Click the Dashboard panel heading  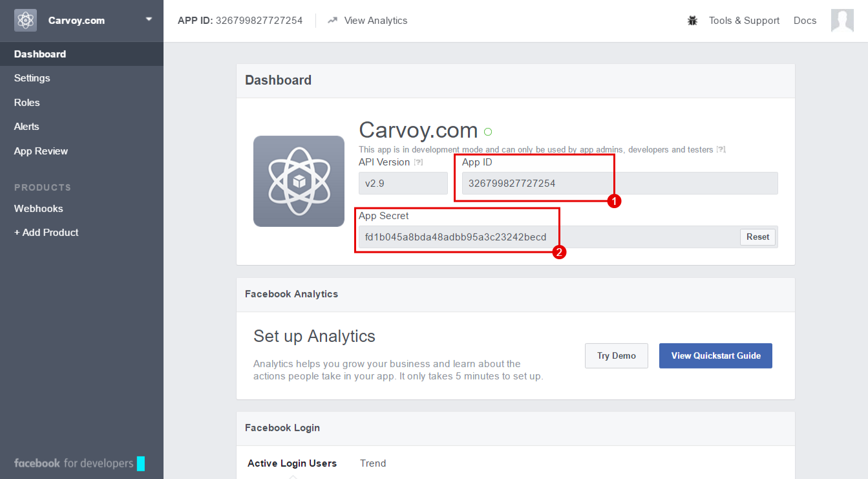278,80
